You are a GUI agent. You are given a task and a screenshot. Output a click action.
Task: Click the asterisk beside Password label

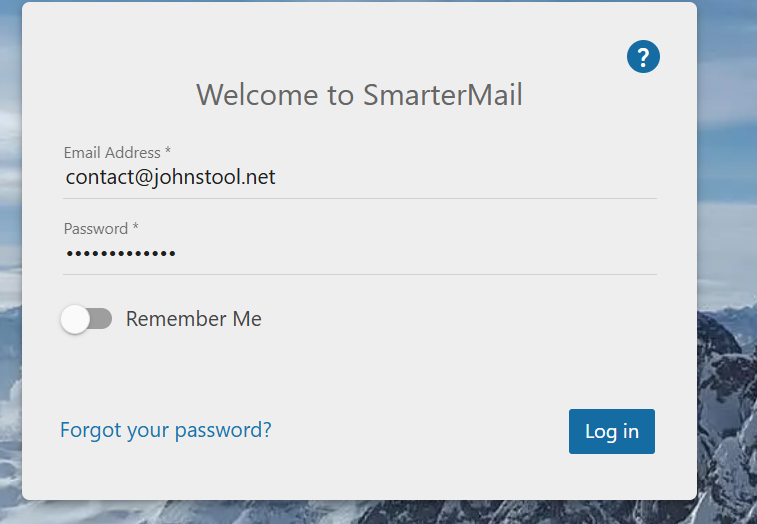tap(136, 228)
